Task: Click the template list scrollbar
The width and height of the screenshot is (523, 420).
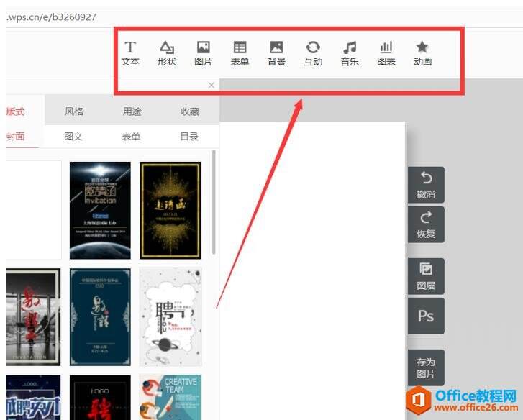Action: (214, 202)
